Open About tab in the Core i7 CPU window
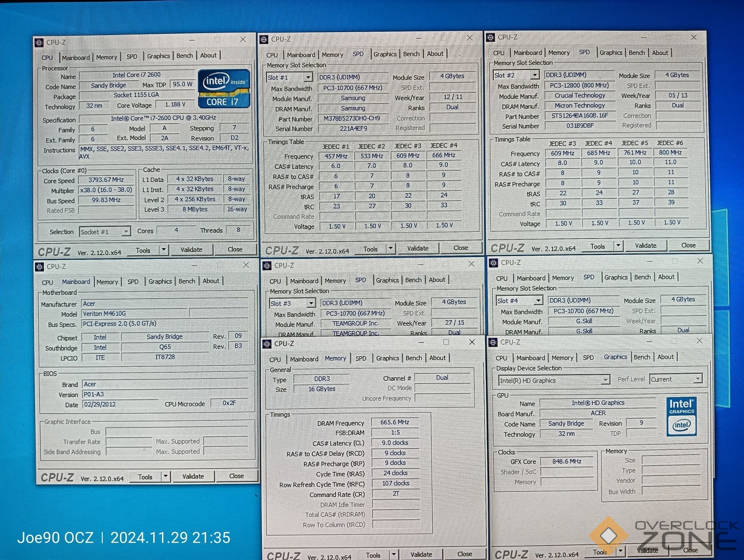 208,55
